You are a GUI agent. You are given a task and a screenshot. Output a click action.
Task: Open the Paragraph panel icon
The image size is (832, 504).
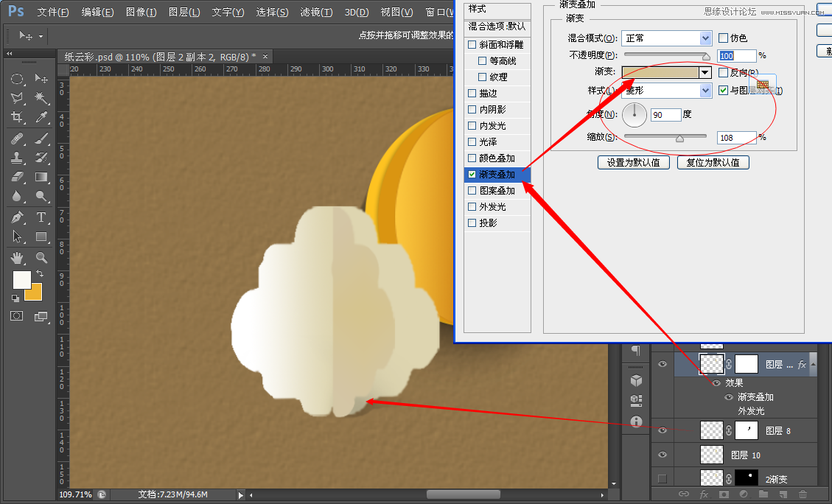[x=636, y=351]
